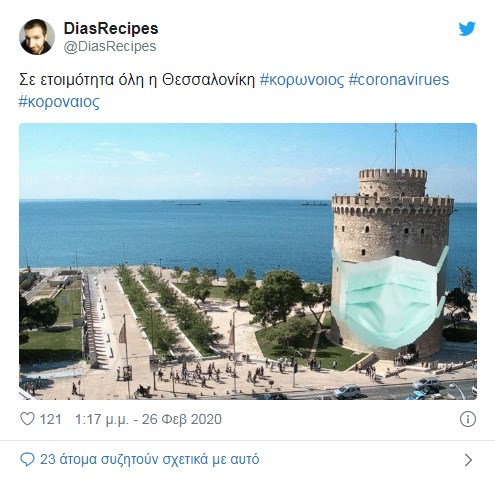Click the tower's flagpole in the photo

coord(396,147)
